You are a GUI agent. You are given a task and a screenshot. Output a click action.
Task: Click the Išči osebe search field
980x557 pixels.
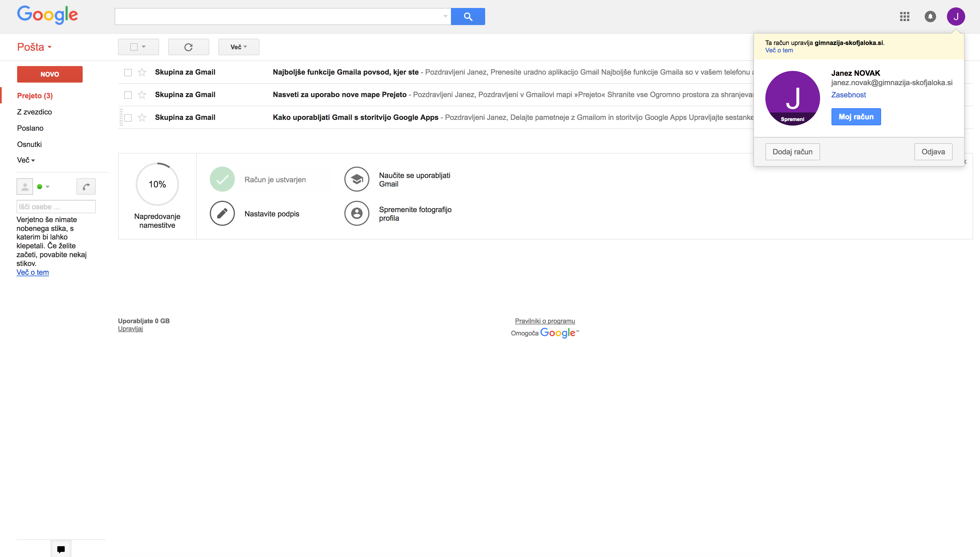[x=56, y=206]
